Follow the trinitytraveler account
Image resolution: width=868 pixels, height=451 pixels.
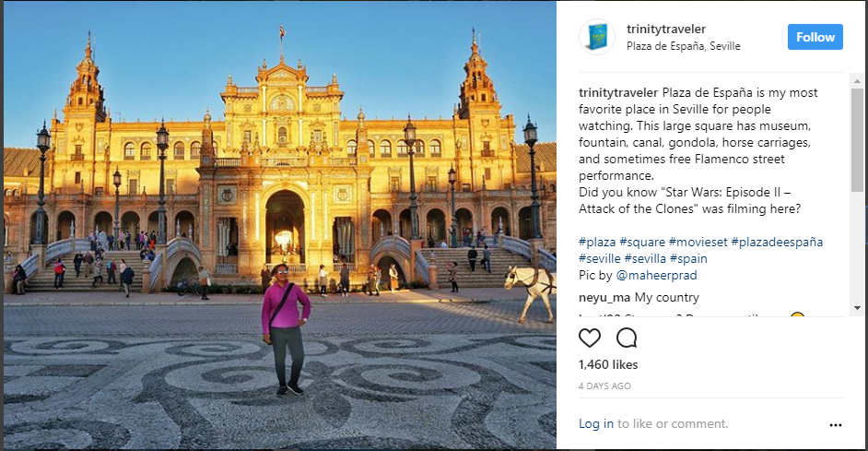[815, 37]
